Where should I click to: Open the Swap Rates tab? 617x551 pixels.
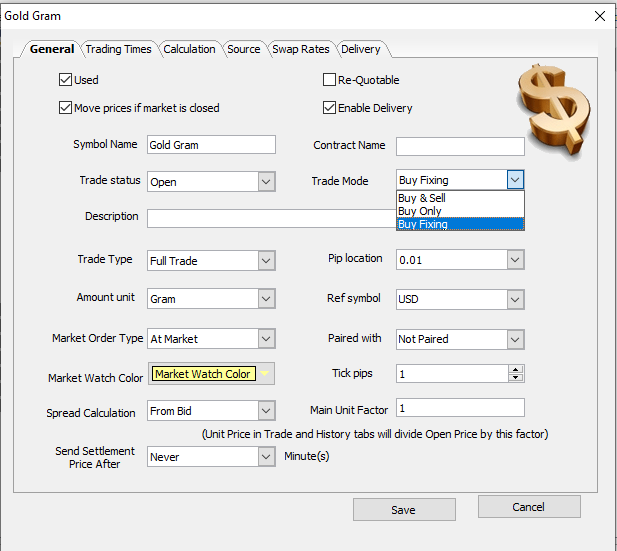pos(300,49)
